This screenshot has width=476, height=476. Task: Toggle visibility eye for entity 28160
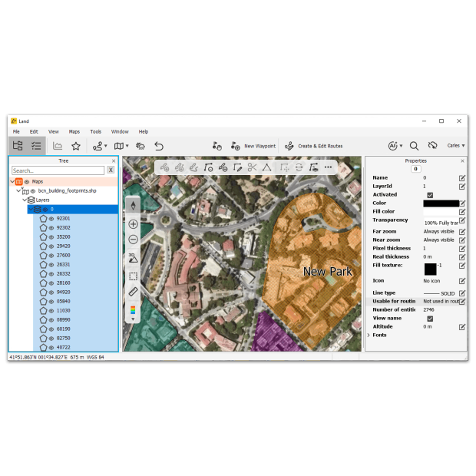[x=51, y=283]
